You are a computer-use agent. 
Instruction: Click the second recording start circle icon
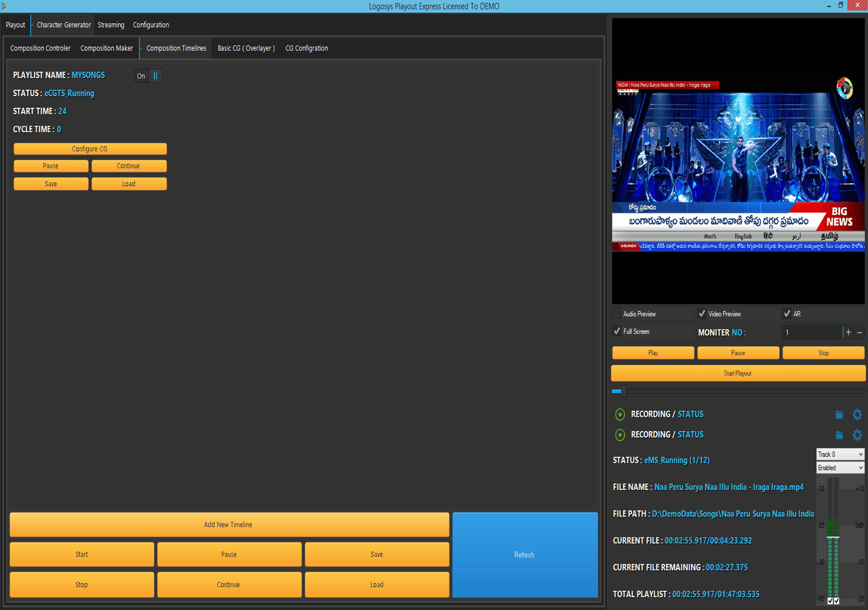(x=620, y=434)
